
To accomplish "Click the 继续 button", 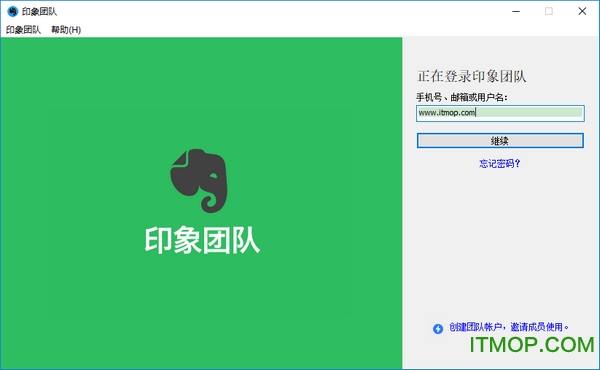I will point(500,140).
